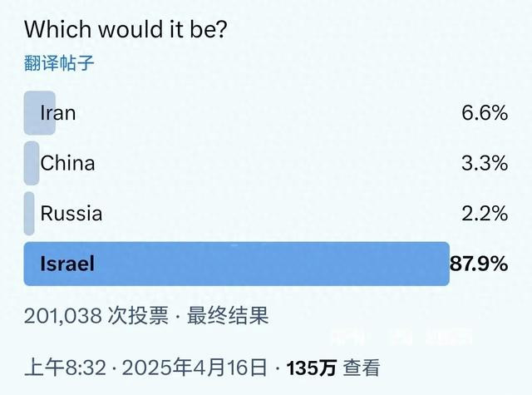Click the 查看 views label
The height and width of the screenshot is (395, 532).
tap(362, 368)
